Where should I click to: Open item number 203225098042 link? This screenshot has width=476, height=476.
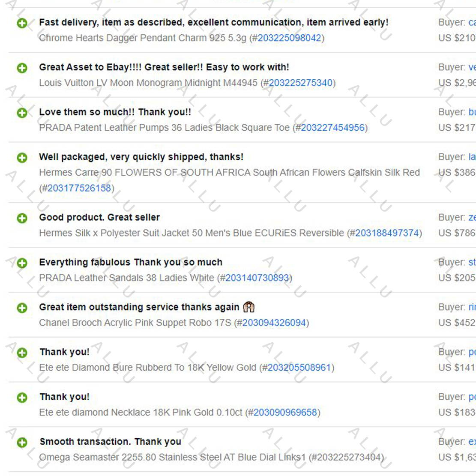click(289, 38)
